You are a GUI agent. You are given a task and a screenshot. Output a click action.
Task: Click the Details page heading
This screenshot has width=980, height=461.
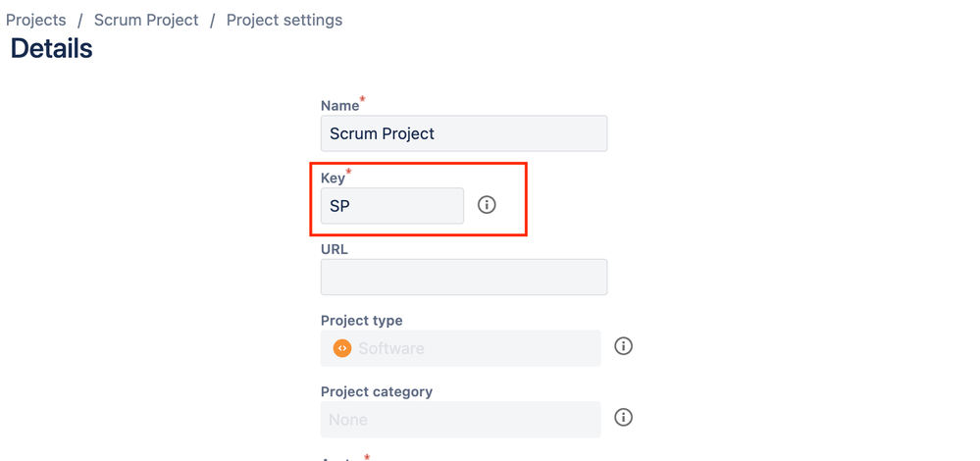tap(52, 49)
